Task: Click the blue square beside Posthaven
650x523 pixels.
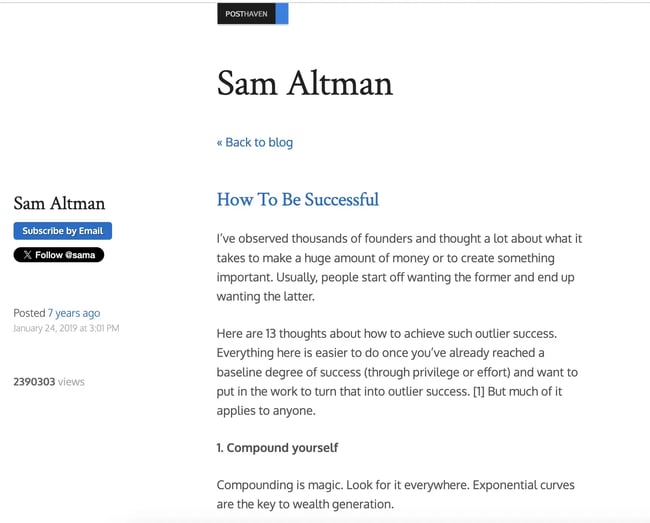Action: (282, 14)
